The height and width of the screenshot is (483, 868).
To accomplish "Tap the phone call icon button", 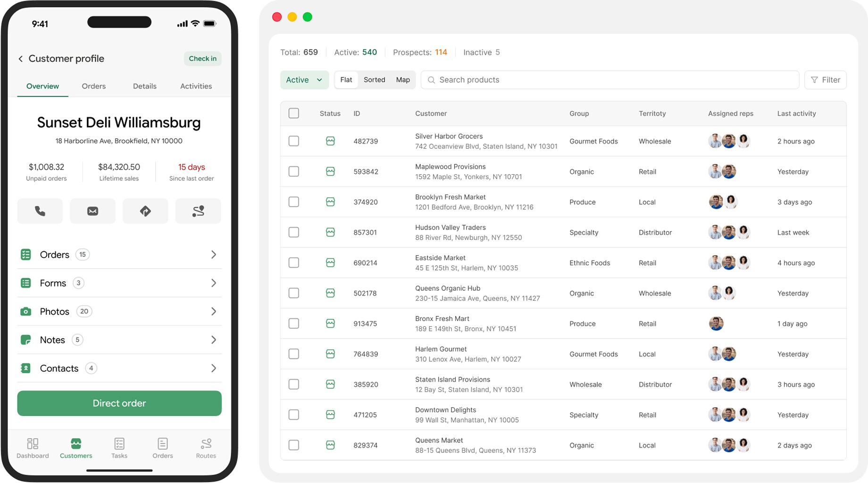I will [40, 211].
